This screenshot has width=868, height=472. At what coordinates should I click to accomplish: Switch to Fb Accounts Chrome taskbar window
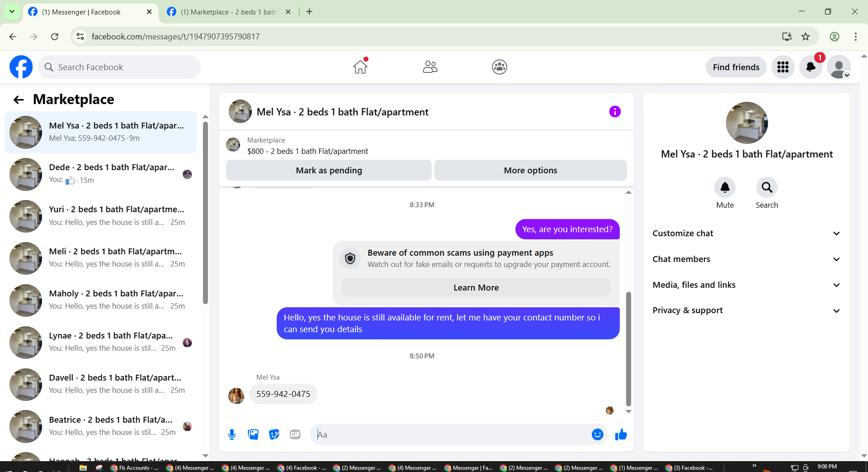[135, 467]
